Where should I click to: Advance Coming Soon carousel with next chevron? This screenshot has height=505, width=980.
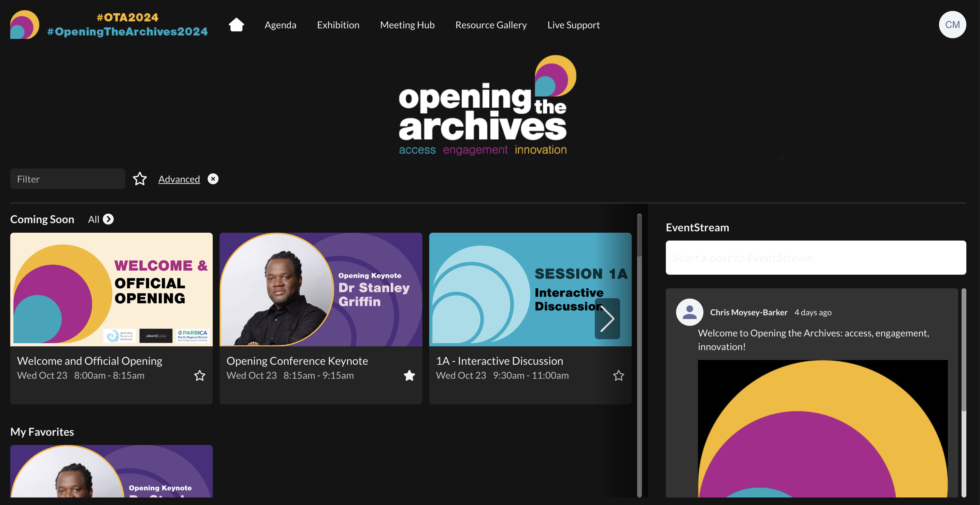(x=607, y=319)
